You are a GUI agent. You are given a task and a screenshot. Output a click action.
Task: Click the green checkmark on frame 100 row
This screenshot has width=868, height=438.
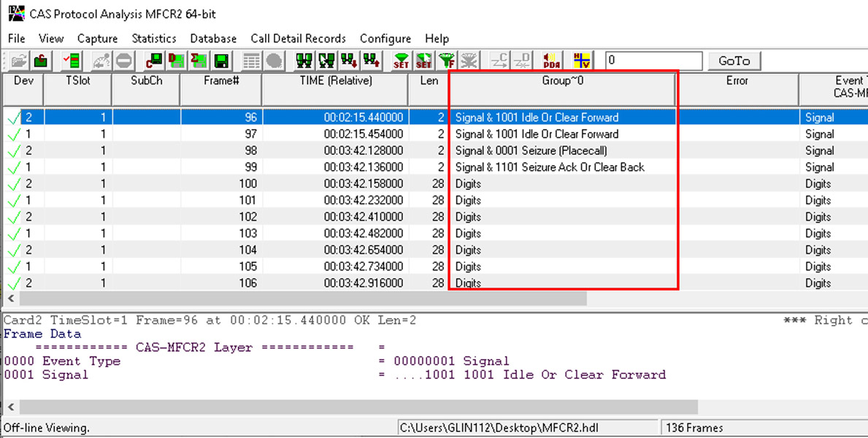[x=14, y=184]
